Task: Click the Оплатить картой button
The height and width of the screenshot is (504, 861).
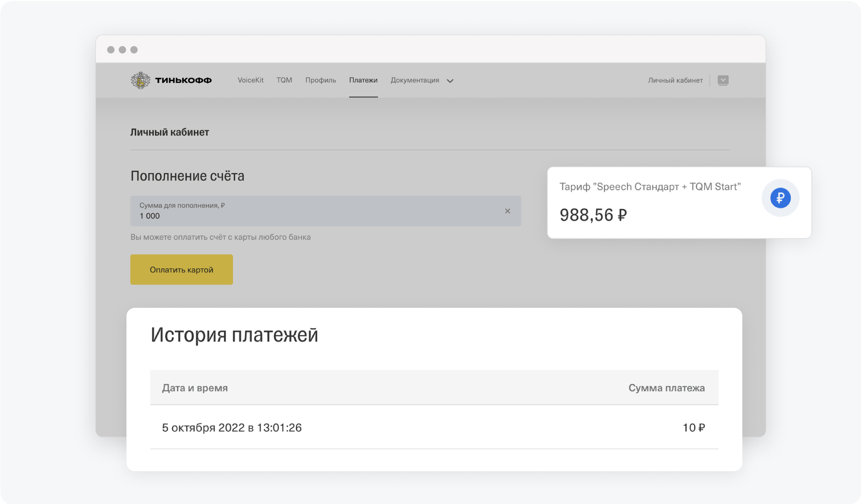Action: point(181,270)
